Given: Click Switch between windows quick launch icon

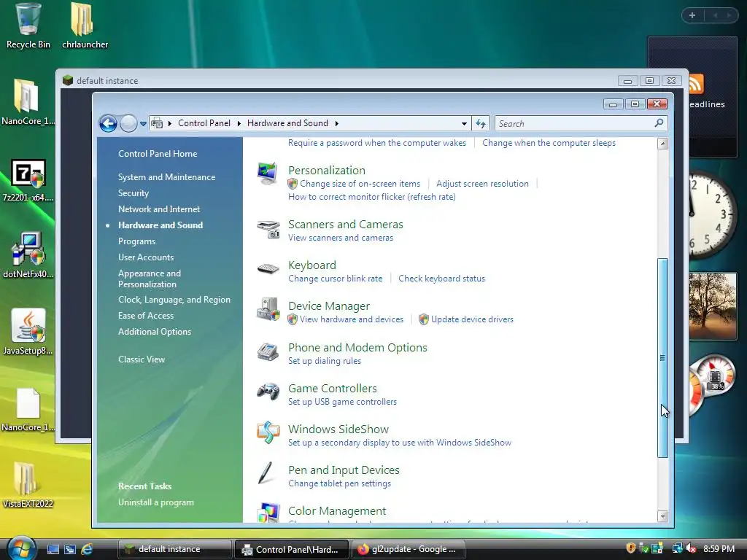Looking at the screenshot, I should click(70, 550).
